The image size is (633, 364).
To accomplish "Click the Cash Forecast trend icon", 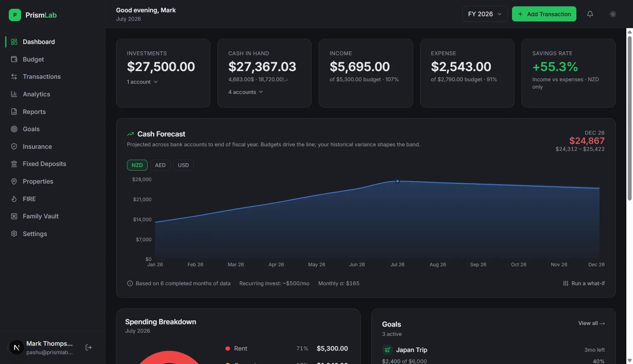I will coord(130,134).
